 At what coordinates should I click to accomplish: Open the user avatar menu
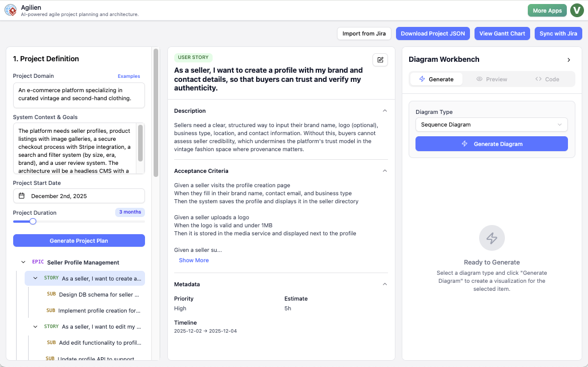[577, 10]
